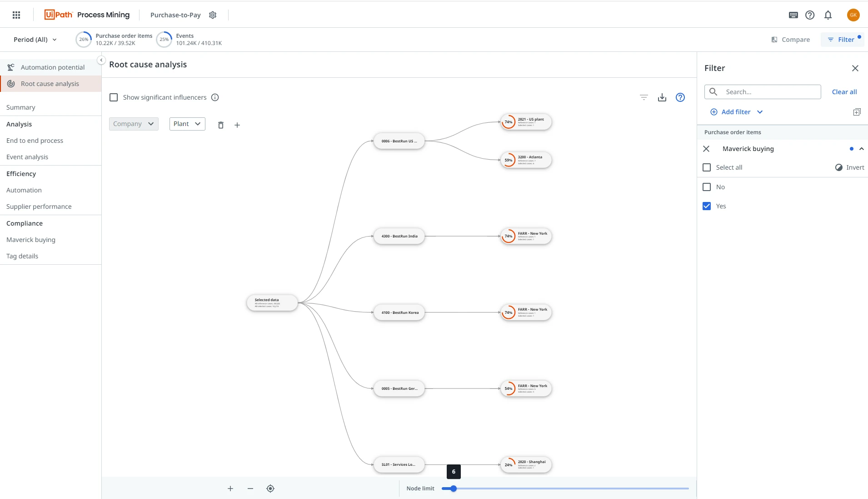
Task: Toggle the Filter button
Action: pyautogui.click(x=842, y=40)
